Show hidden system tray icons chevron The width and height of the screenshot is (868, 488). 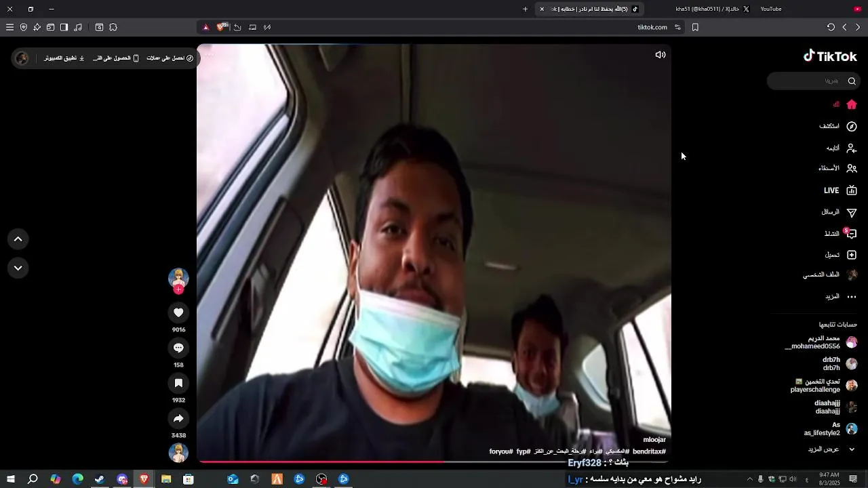[x=749, y=479]
